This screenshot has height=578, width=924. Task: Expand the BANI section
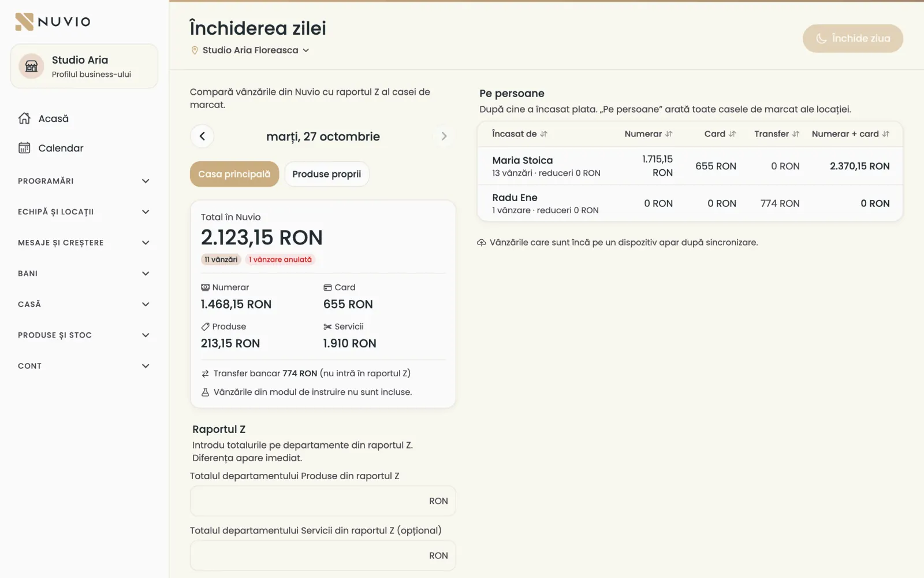pos(84,273)
